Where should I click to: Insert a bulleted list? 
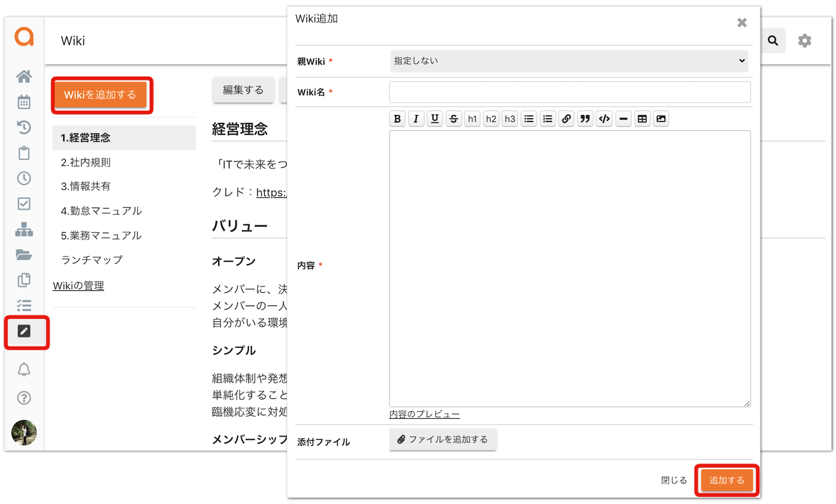[x=529, y=119]
